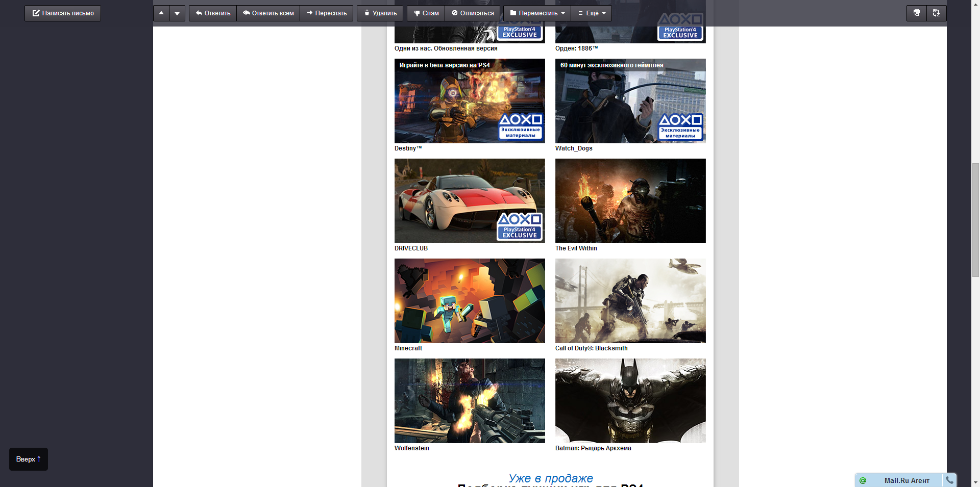This screenshot has height=487, width=980.
Task: Click the open in new window icon
Action: (937, 13)
